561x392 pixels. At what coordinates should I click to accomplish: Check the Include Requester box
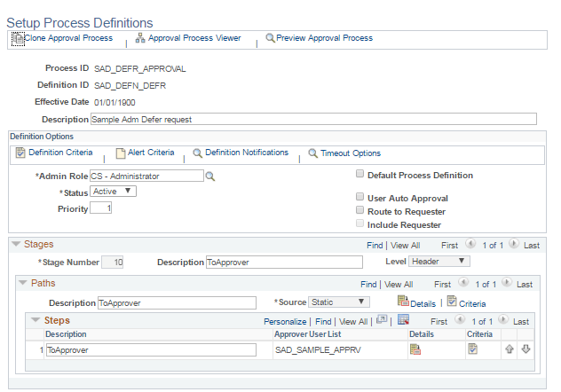[360, 223]
